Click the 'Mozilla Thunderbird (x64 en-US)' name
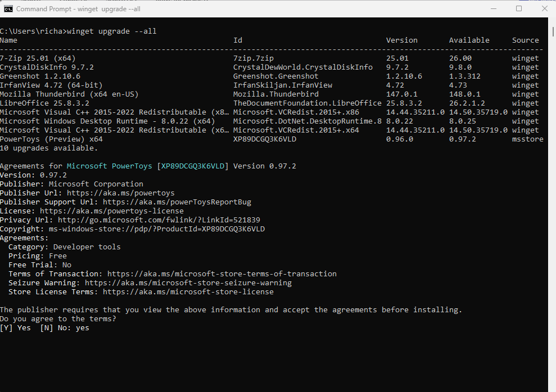The image size is (556, 392). (69, 94)
